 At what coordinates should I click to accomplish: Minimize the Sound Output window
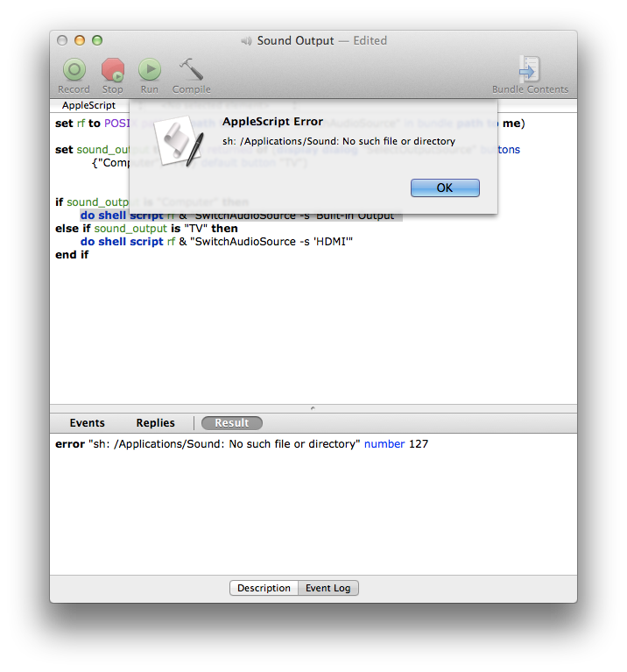point(80,40)
